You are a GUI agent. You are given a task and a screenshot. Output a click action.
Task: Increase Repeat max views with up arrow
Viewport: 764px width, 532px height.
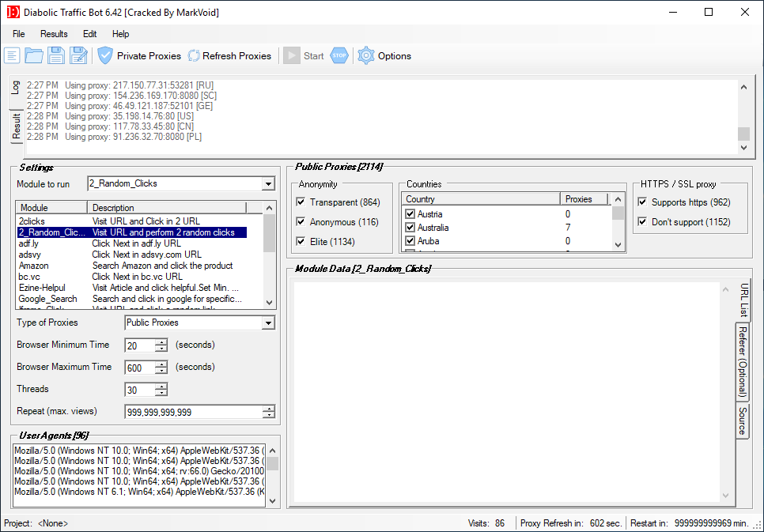(x=268, y=409)
